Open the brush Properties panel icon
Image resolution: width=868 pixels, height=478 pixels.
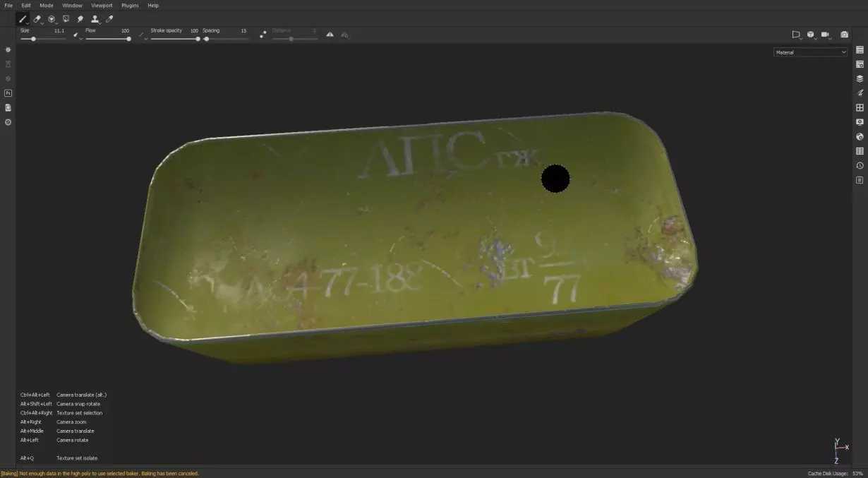tap(860, 93)
